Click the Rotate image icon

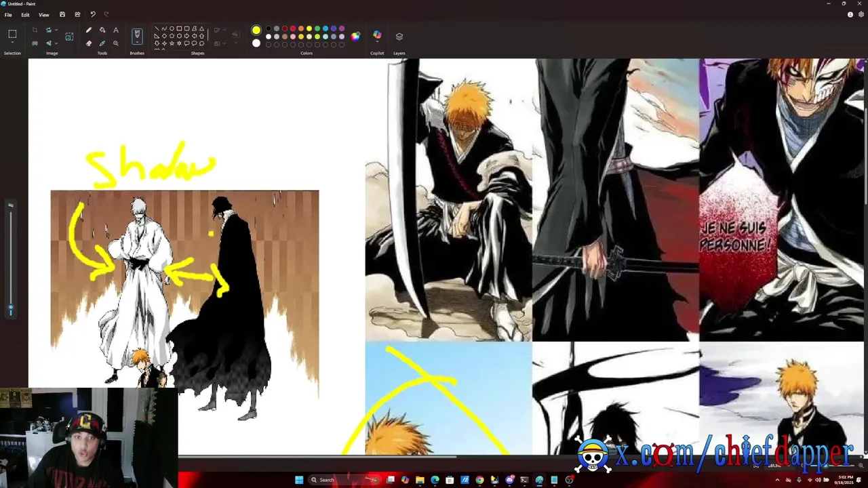click(x=48, y=30)
